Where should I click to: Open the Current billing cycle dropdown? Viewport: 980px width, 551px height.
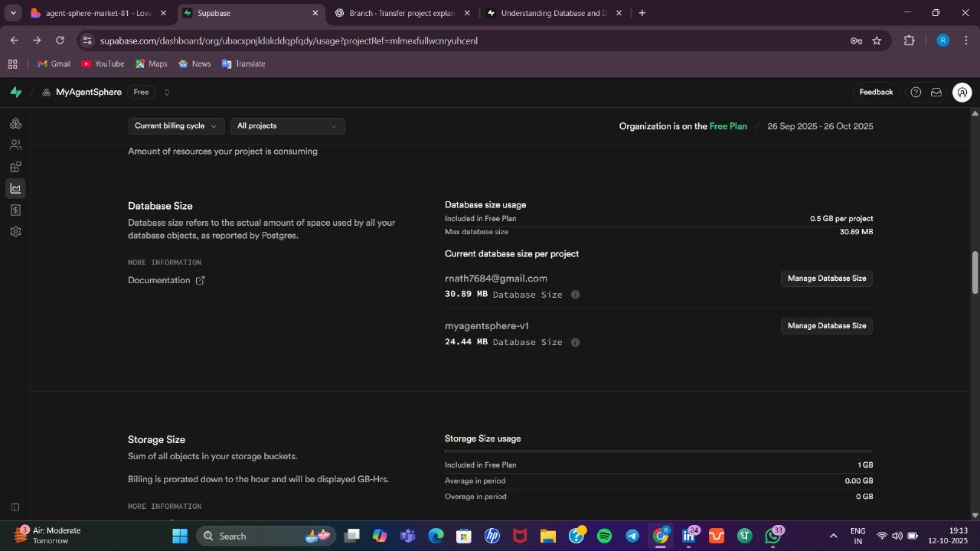[x=175, y=126]
